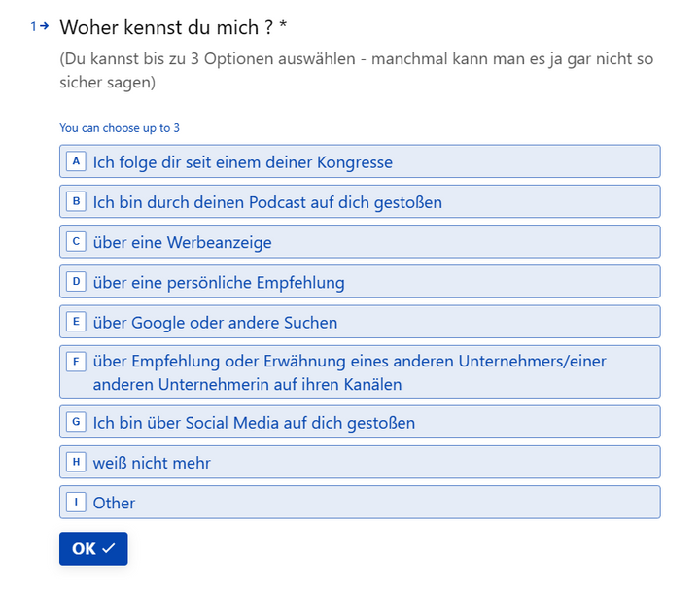The width and height of the screenshot is (700, 593).
Task: Choose the 'weiß nicht mehr' answer
Action: (x=360, y=463)
